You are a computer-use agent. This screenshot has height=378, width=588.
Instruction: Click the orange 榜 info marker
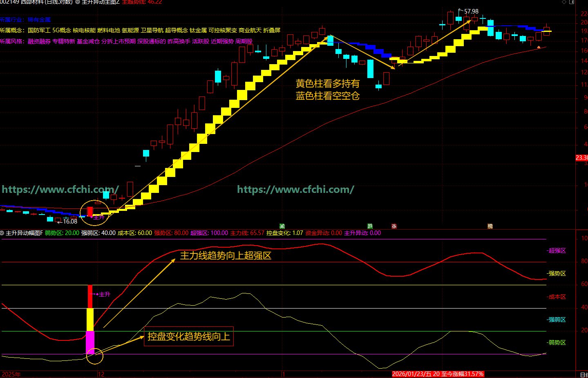click(x=490, y=226)
